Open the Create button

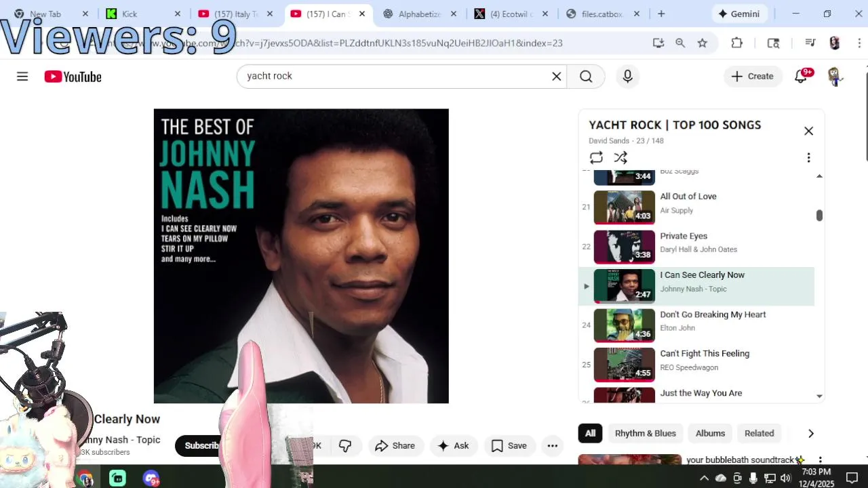(x=753, y=77)
